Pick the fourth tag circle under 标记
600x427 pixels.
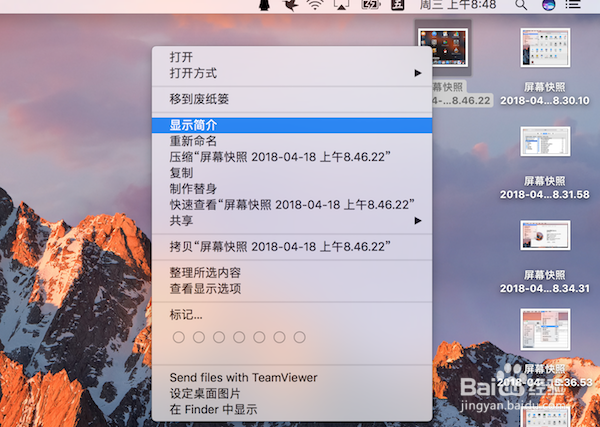[x=239, y=337]
